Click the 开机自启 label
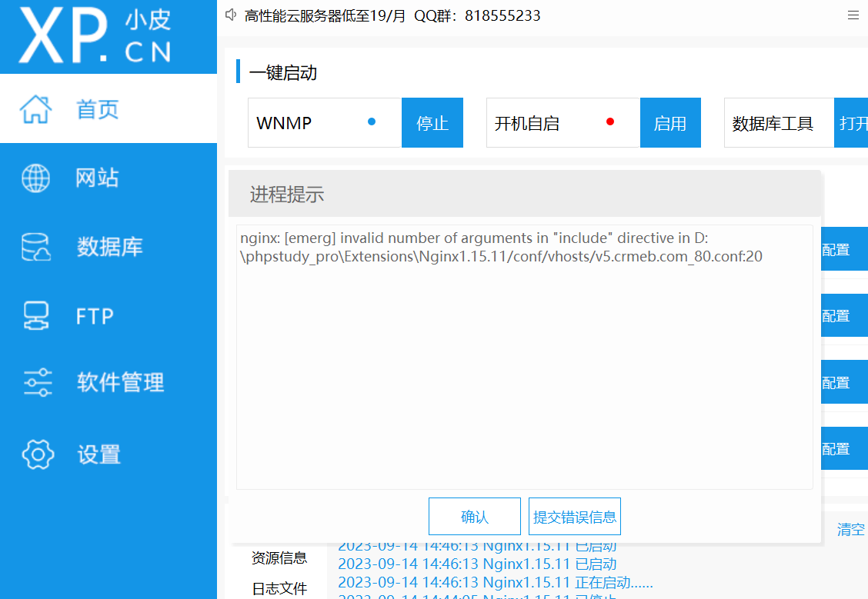Viewport: 868px width, 599px height. [527, 123]
